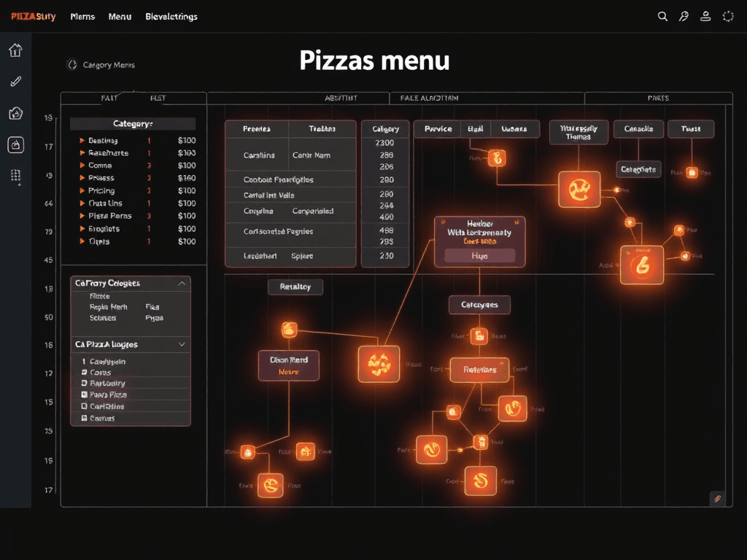This screenshot has height=560, width=747.
Task: Click the Home icon in the left sidebar
Action: 15,50
